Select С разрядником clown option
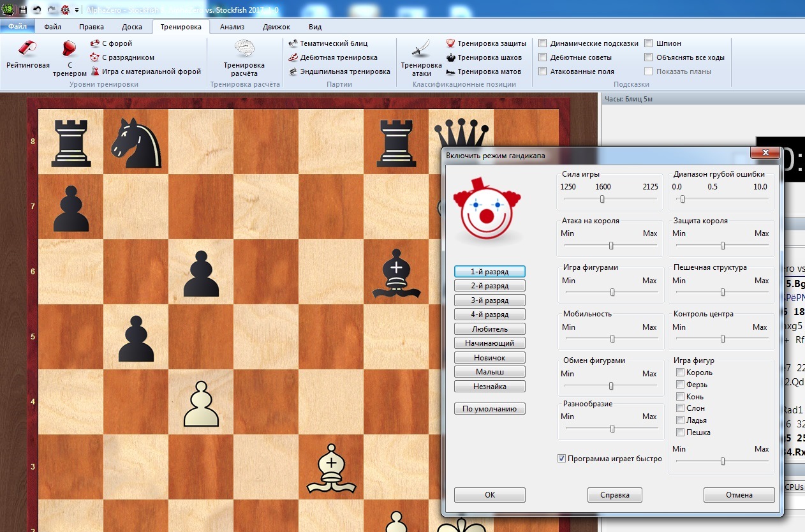The height and width of the screenshot is (532, 805). [x=122, y=57]
